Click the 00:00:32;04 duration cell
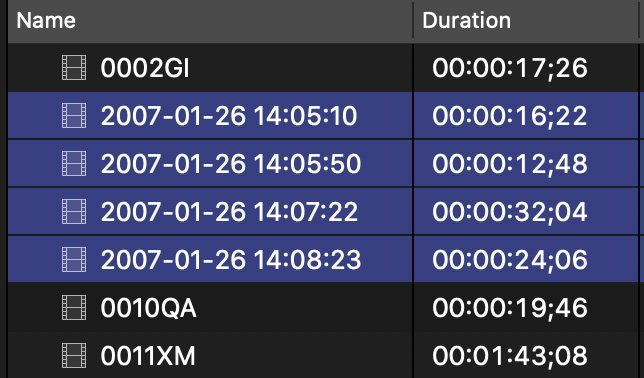This screenshot has width=644, height=378. click(x=510, y=212)
